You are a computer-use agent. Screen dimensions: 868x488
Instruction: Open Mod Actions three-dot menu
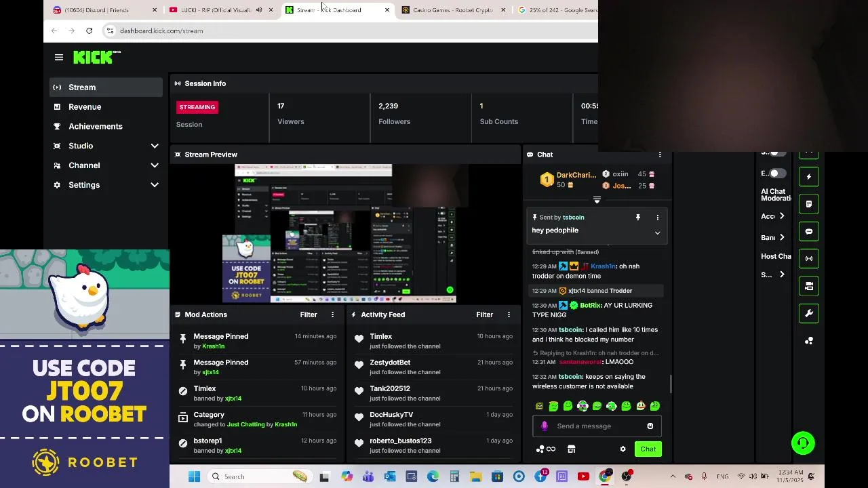pyautogui.click(x=332, y=314)
